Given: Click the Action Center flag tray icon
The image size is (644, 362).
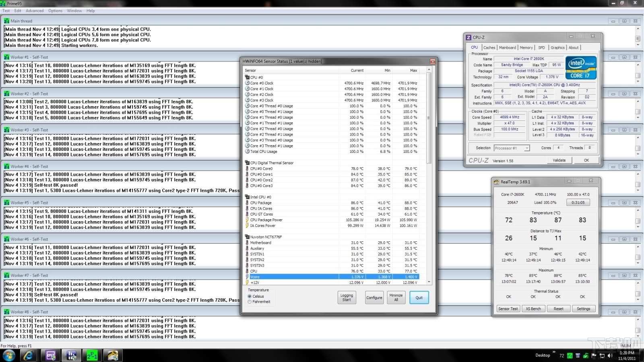Looking at the screenshot, I should (594, 356).
